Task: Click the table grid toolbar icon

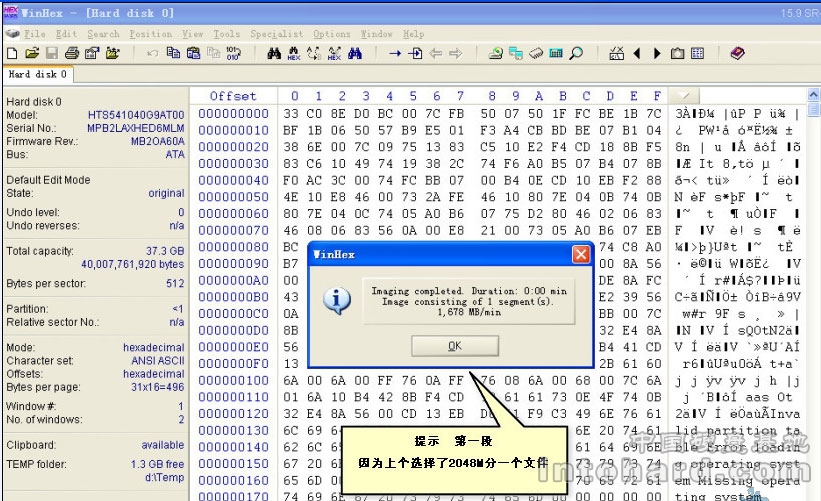Action: pyautogui.click(x=697, y=53)
